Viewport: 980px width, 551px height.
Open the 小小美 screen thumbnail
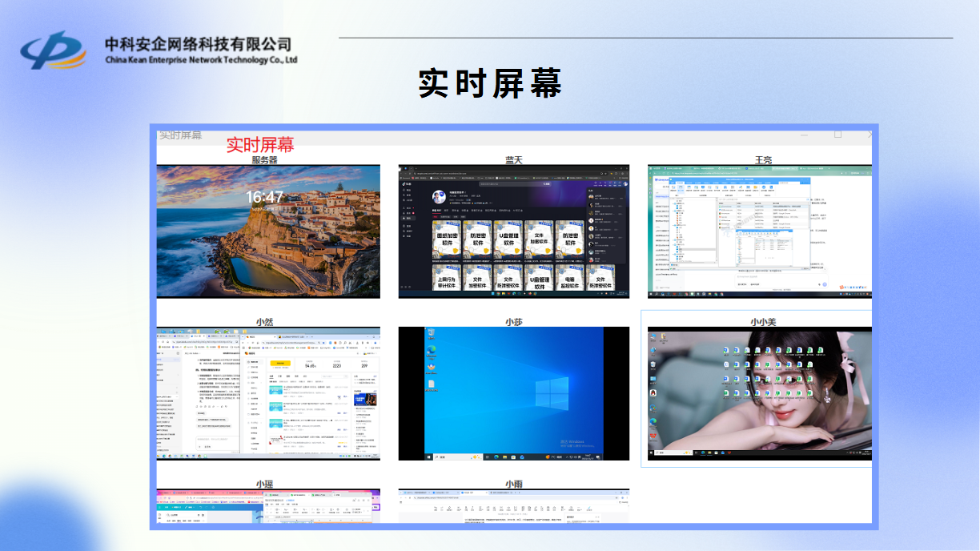pyautogui.click(x=759, y=393)
